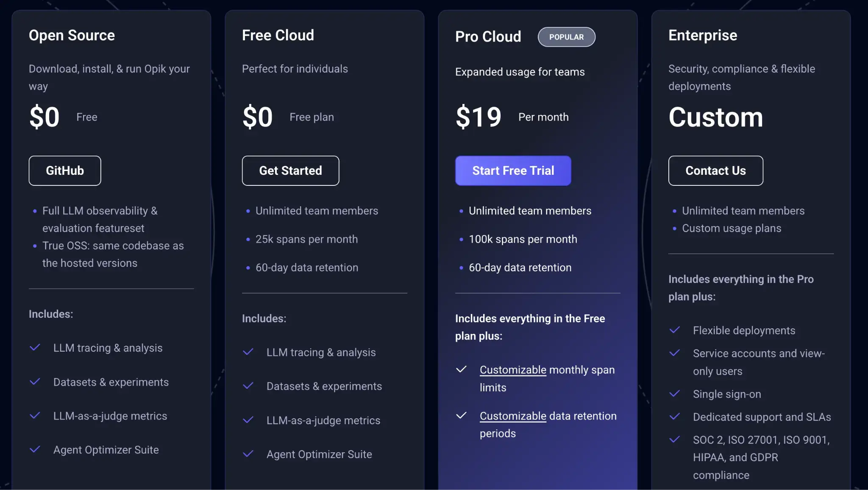Click checkmark beside Service accounts item
Image resolution: width=868 pixels, height=490 pixels.
[x=674, y=353]
